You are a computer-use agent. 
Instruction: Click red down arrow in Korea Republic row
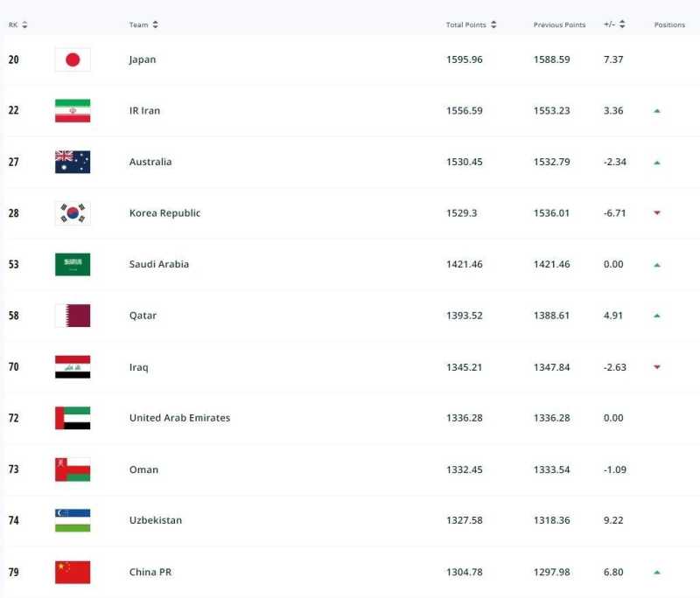[x=656, y=213]
